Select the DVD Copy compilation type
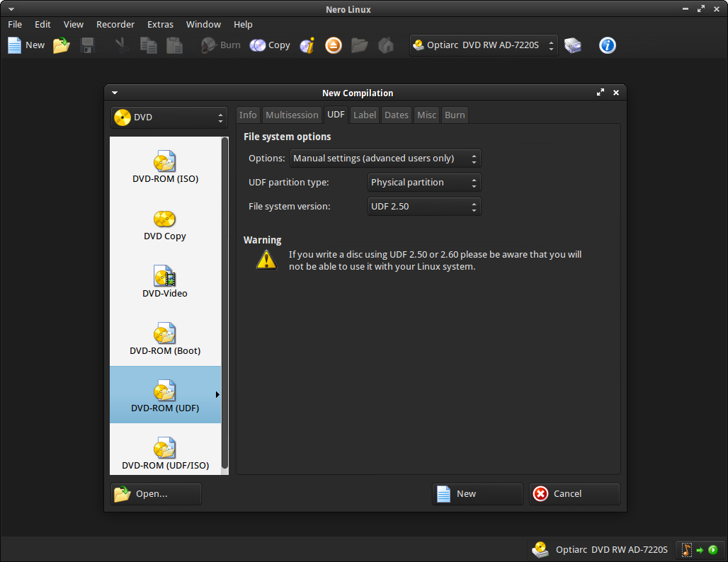 click(x=165, y=223)
